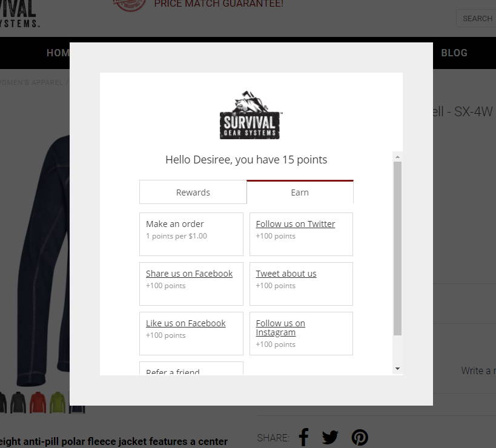Select the red jacket color thumbnail
This screenshot has width=496, height=448.
(x=38, y=402)
